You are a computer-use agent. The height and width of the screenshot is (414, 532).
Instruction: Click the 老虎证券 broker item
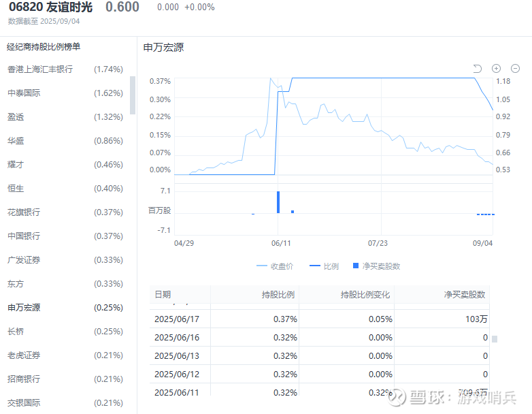point(24,355)
